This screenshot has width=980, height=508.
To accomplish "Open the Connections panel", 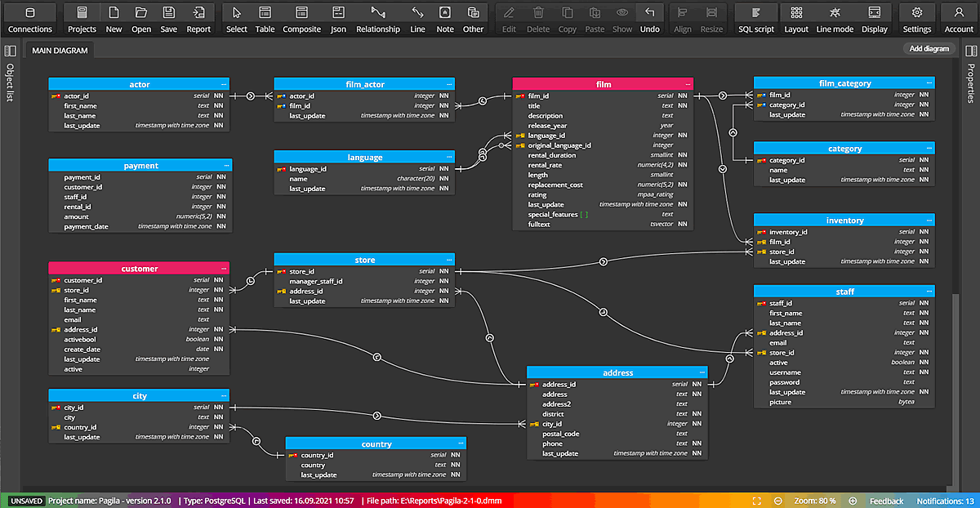I will click(30, 19).
